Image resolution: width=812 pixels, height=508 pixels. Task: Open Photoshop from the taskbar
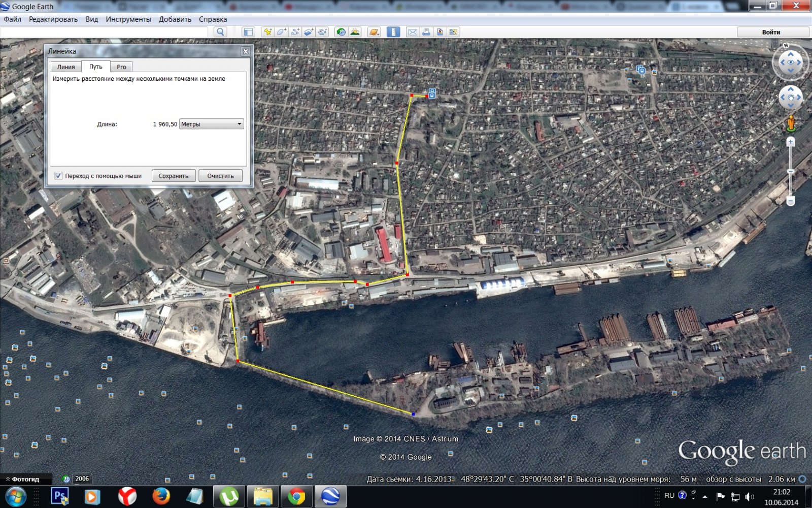point(60,496)
